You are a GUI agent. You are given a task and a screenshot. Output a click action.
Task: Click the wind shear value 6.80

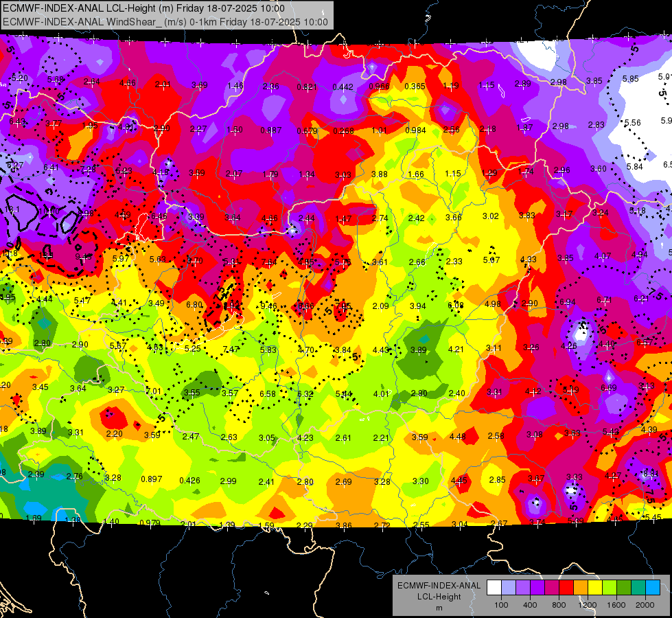coord(194,304)
